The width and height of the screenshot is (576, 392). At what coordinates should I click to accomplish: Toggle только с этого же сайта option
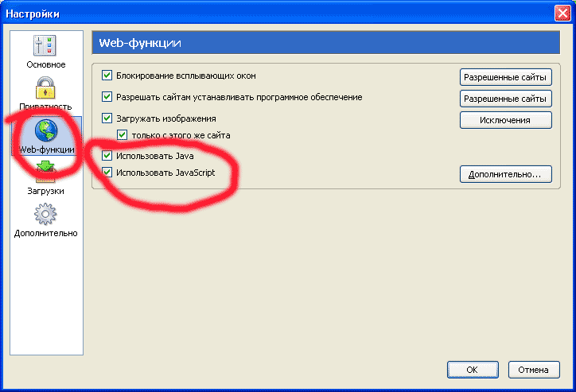pyautogui.click(x=123, y=135)
